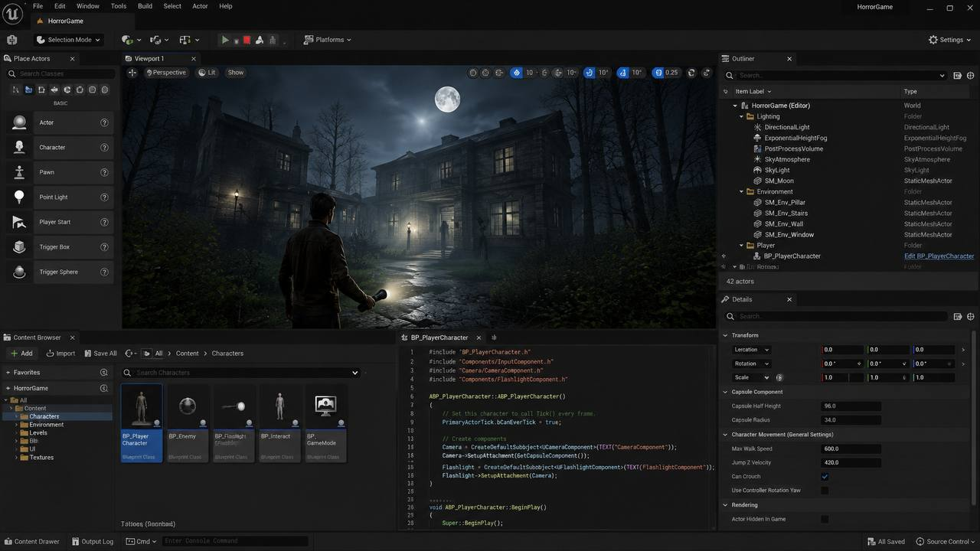
Task: Click the help icon next to Trigger Sphere
Action: (x=104, y=272)
